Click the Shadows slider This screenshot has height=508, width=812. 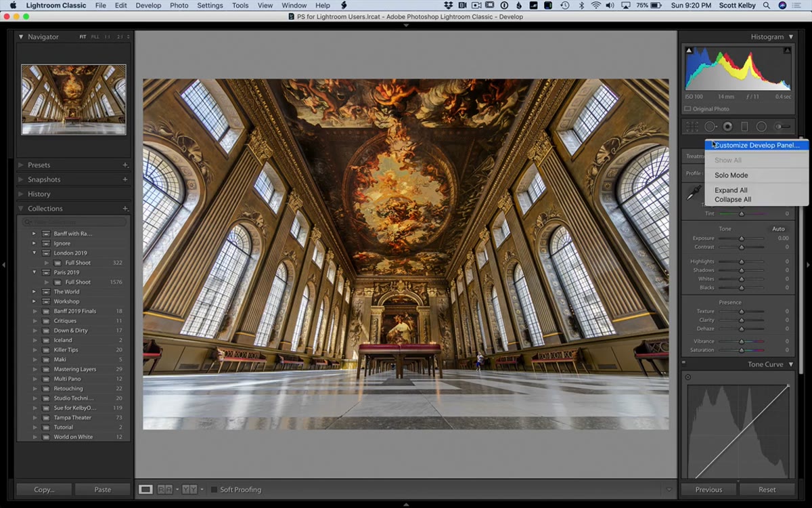pos(741,270)
